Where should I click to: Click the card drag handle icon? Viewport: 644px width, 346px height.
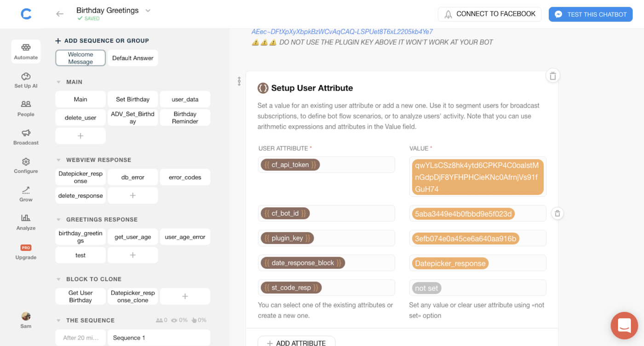[239, 81]
